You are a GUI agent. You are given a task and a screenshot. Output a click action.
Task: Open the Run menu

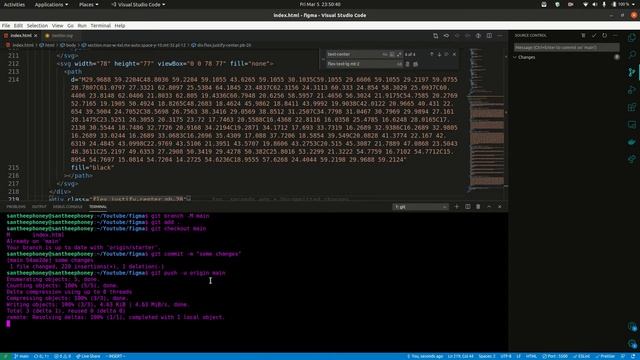click(x=82, y=26)
